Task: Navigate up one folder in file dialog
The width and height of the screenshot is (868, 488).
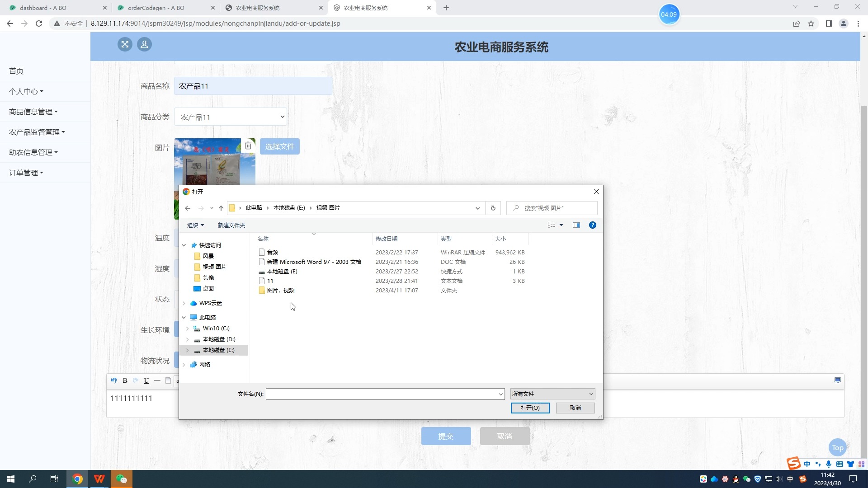Action: [221, 208]
